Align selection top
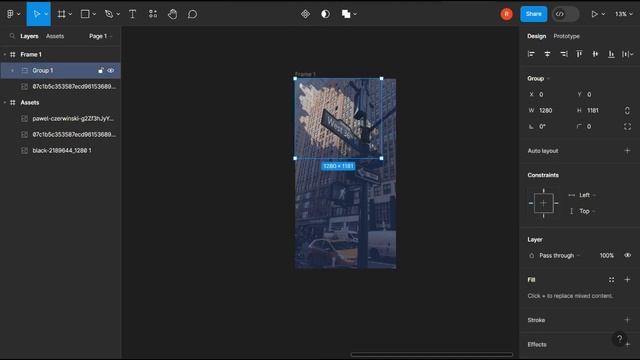640x360 pixels. pyautogui.click(x=579, y=54)
